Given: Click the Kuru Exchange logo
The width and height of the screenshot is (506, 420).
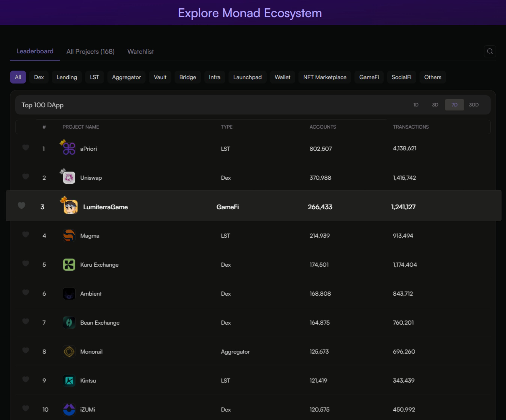Looking at the screenshot, I should tap(69, 265).
